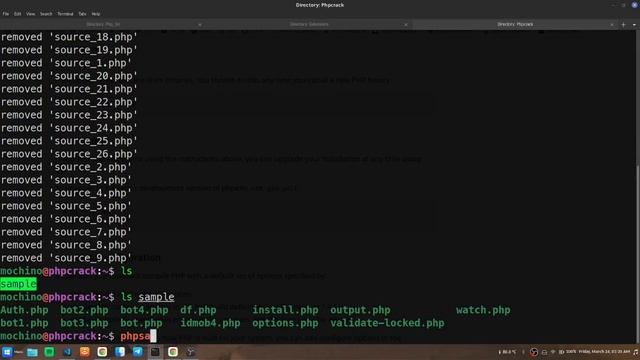Open Telegram from the taskbar
Screen dimensions: 640x360
(x=138, y=352)
